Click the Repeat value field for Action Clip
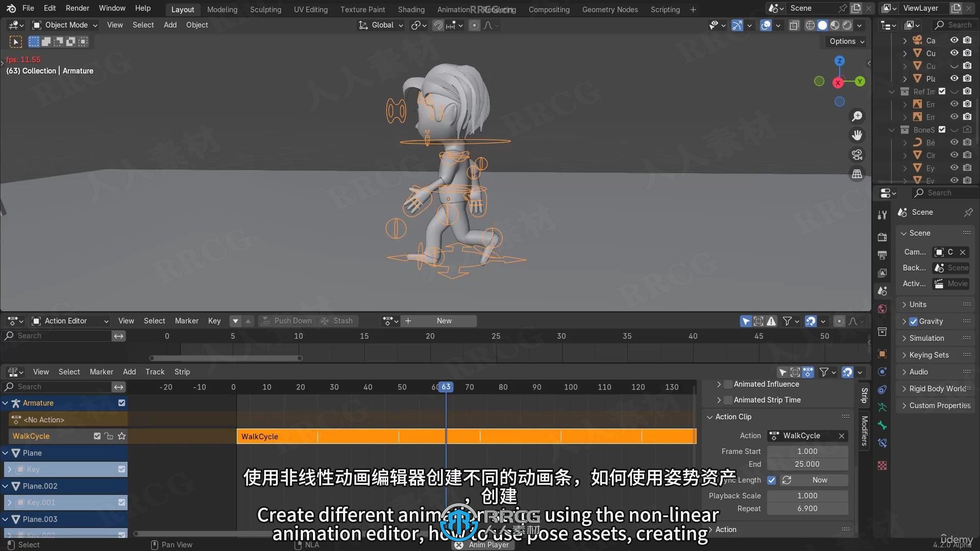The height and width of the screenshot is (551, 980). pos(807,508)
